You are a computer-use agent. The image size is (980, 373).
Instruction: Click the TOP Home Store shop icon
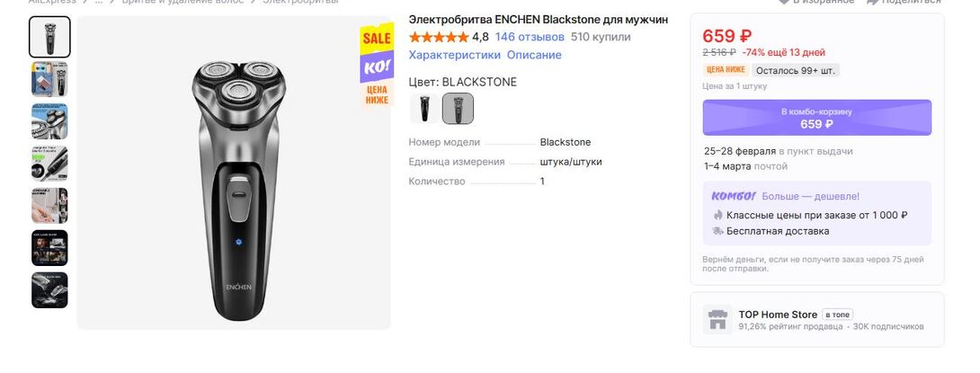pyautogui.click(x=717, y=319)
